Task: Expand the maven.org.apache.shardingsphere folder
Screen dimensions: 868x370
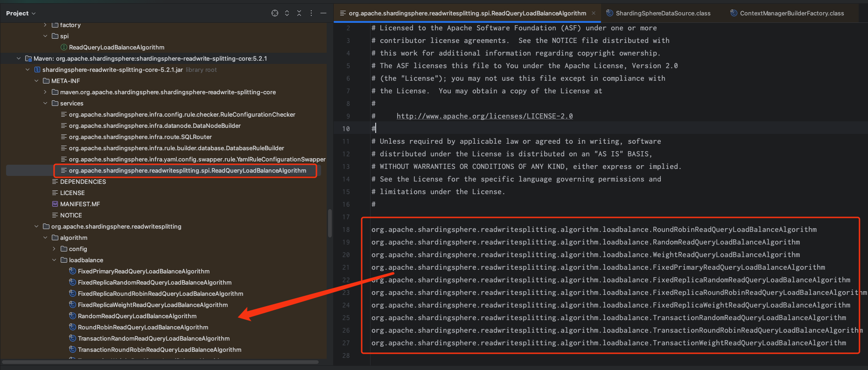Action: coord(45,92)
